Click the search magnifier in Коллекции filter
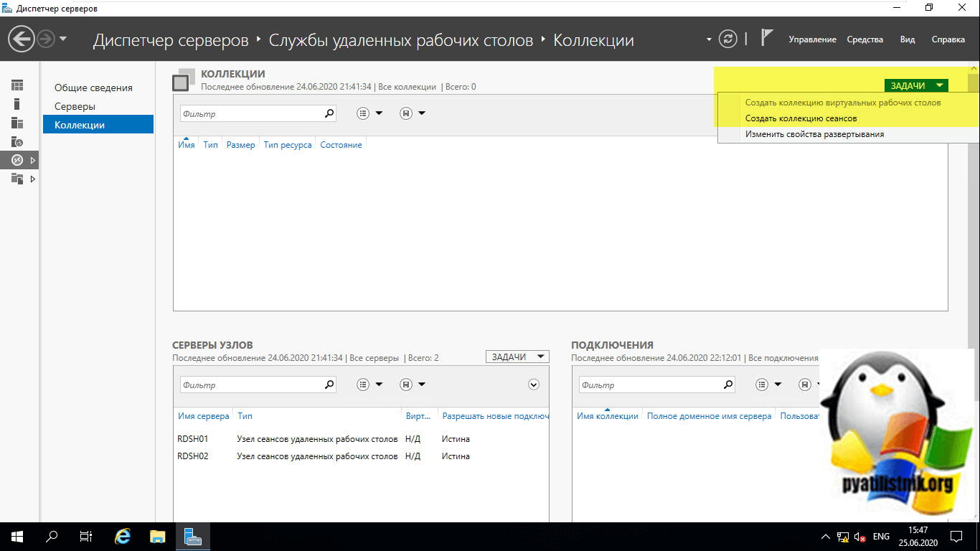This screenshot has height=551, width=980. click(329, 113)
